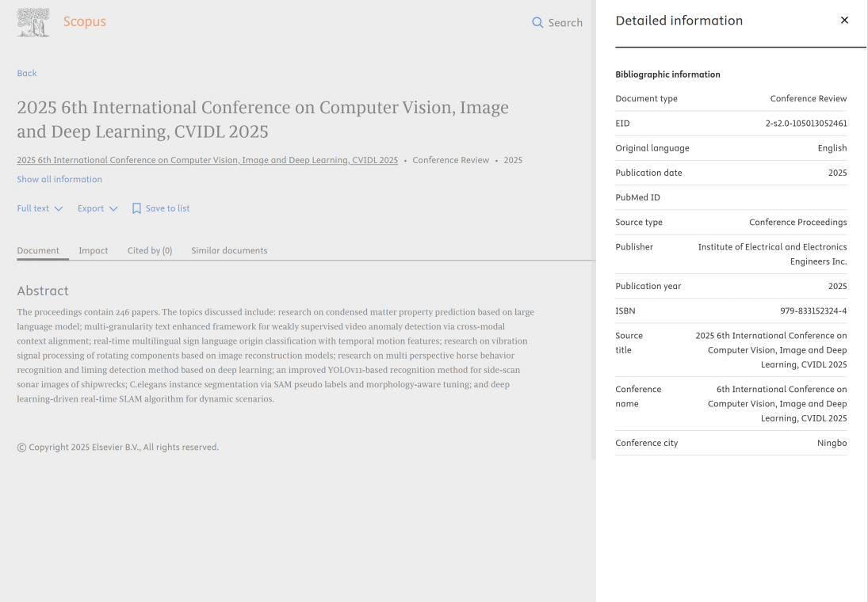Open the Full text dropdown
This screenshot has width=868, height=602.
[x=40, y=208]
